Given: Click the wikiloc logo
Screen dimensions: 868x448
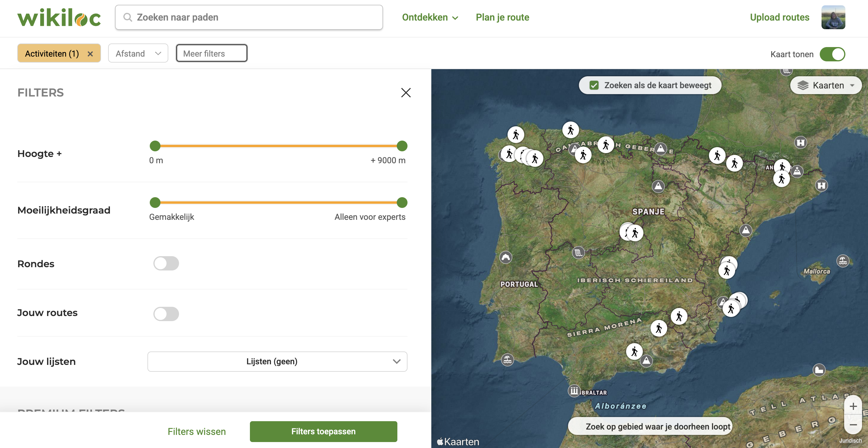Looking at the screenshot, I should click(x=59, y=18).
